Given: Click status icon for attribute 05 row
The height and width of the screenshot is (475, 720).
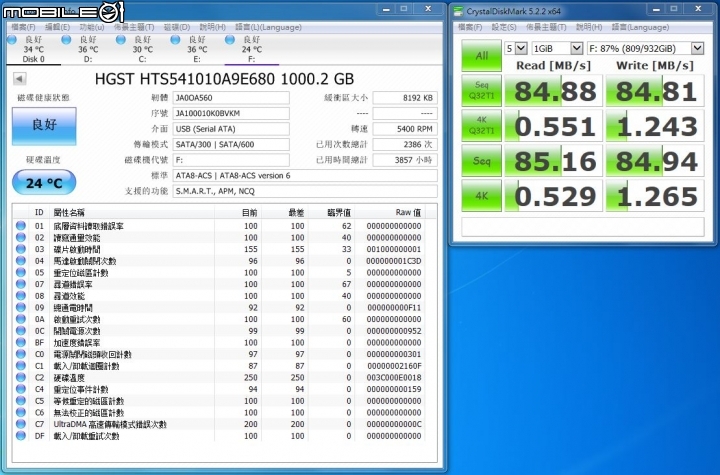Looking at the screenshot, I should point(21,272).
